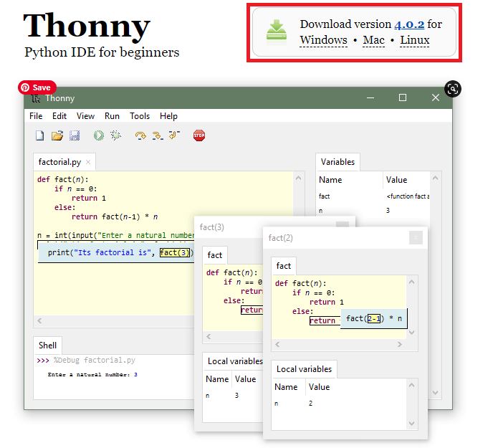This screenshot has width=498, height=448.
Task: Click 'Enter a natural number' shell output
Action: 92,375
